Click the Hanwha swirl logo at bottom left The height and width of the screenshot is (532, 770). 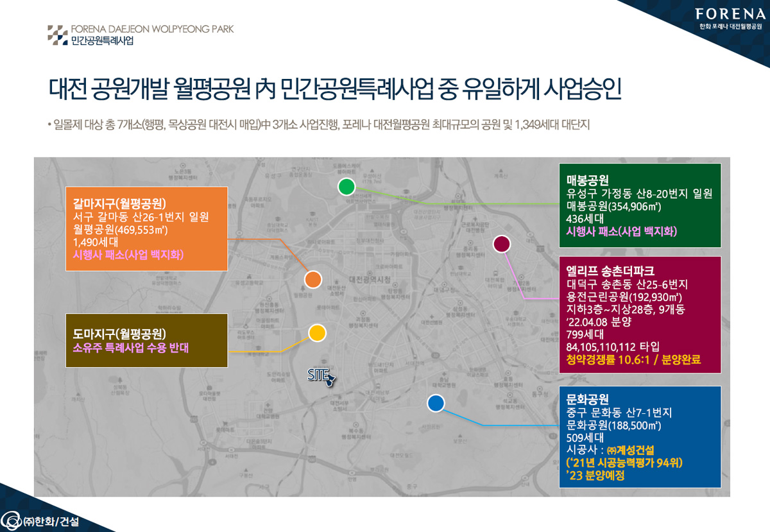(x=11, y=521)
